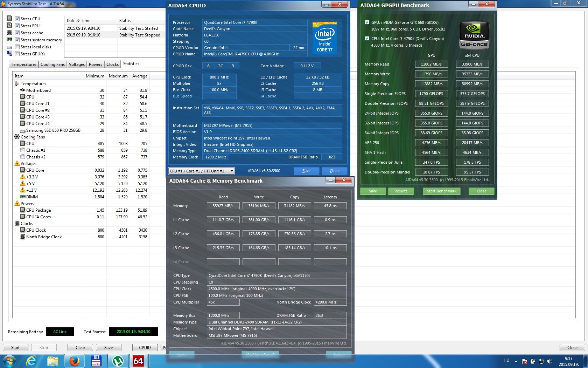Click the thermometer icon of Temperatures group
Image resolution: width=588 pixels, height=368 pixels.
17,83
